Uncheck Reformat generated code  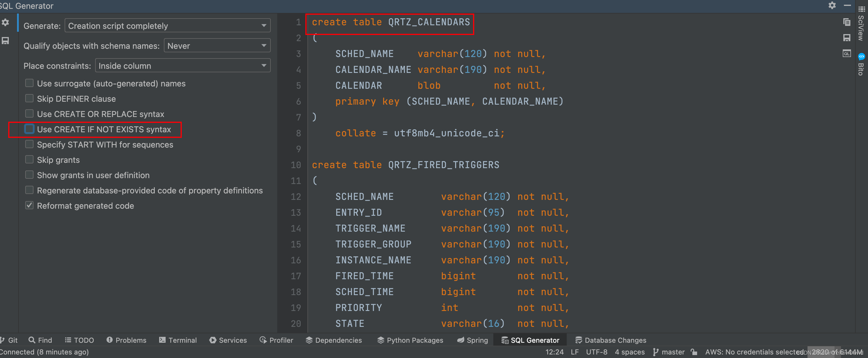(x=30, y=205)
